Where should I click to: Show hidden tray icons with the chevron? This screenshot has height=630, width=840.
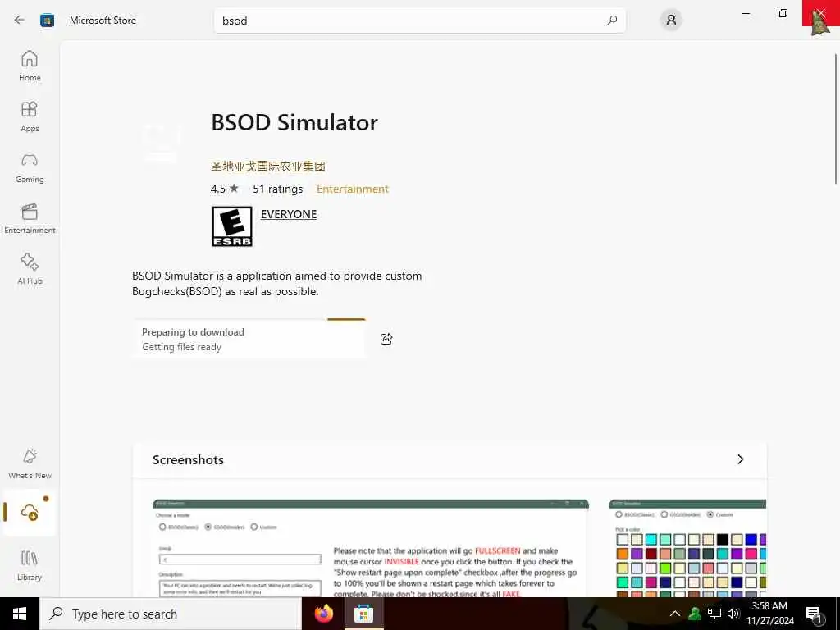click(675, 614)
